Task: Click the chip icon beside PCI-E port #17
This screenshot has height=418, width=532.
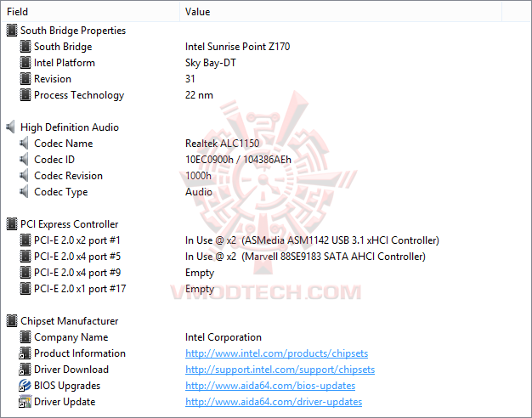Action: click(x=25, y=288)
